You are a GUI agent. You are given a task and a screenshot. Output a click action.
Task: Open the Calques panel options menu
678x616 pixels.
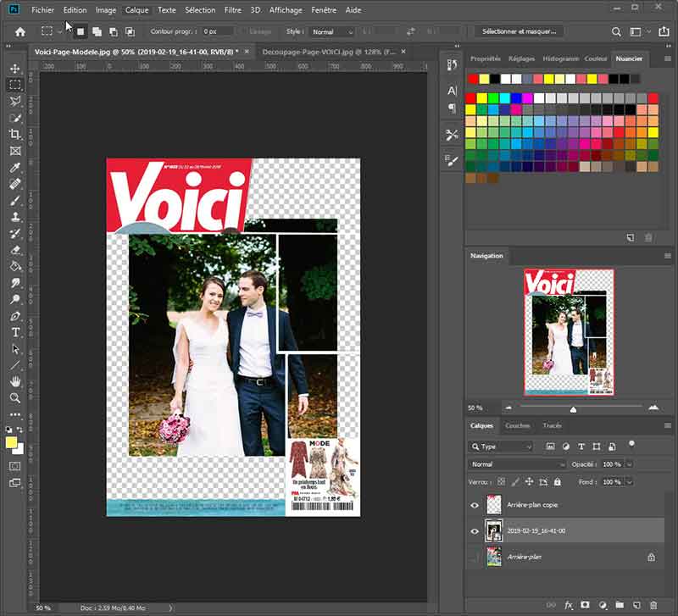[668, 426]
